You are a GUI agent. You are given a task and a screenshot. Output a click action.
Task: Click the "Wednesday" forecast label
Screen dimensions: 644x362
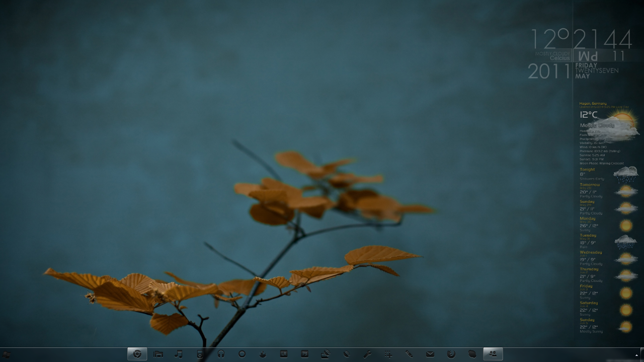pyautogui.click(x=591, y=252)
